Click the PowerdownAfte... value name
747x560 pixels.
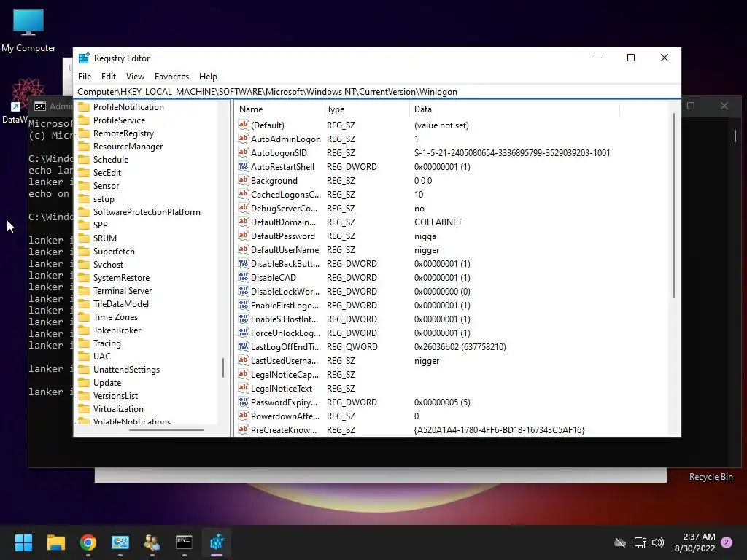[x=285, y=416]
